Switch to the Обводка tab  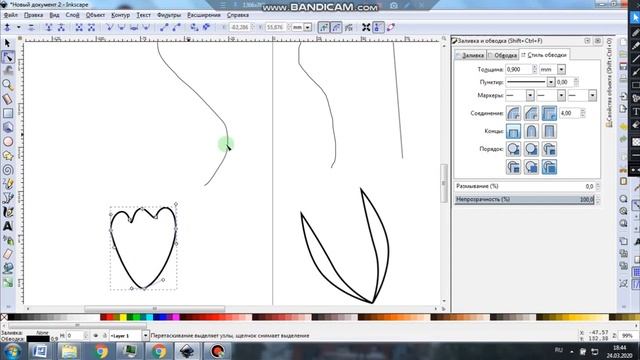(502, 55)
